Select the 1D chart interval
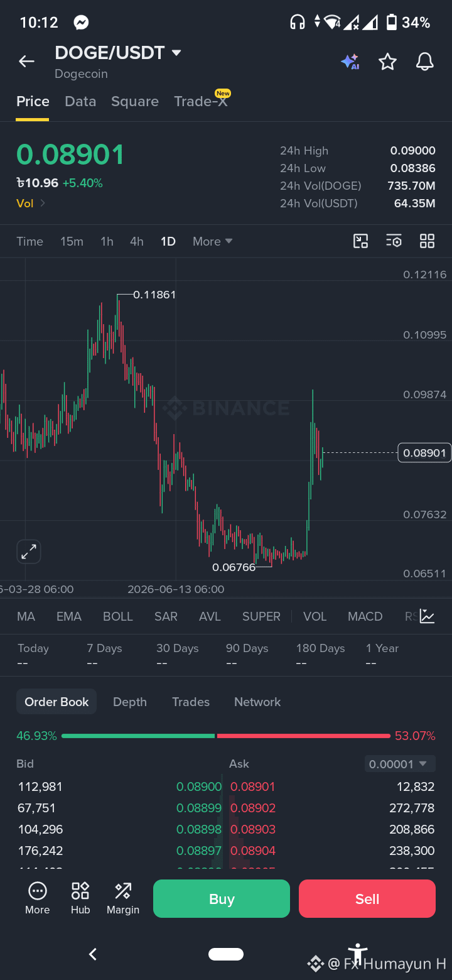This screenshot has width=452, height=980. coord(168,241)
